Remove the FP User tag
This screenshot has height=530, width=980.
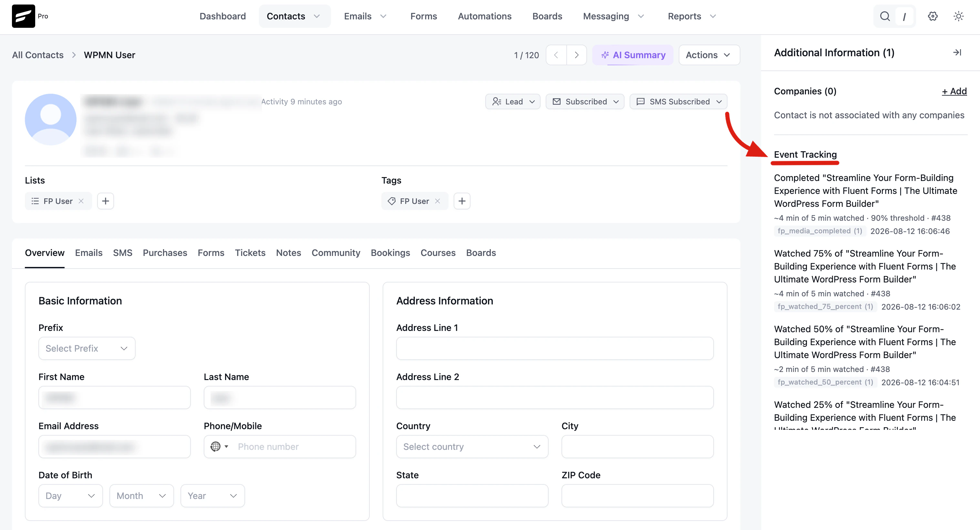438,201
